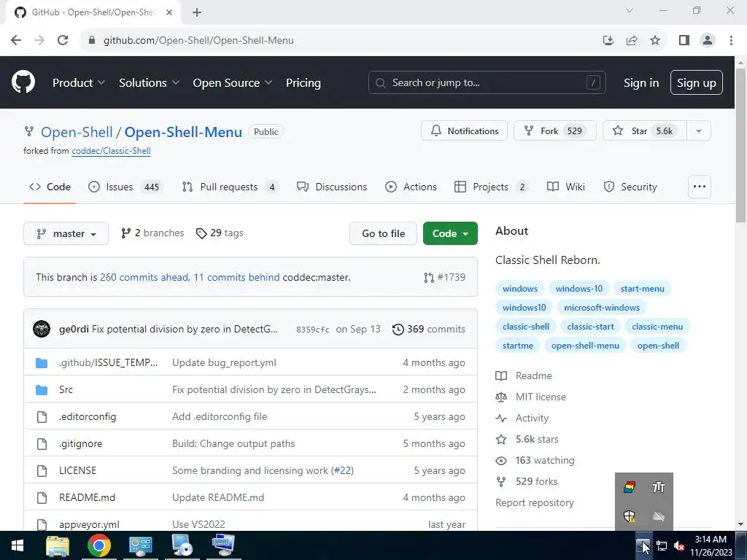Open the Wiki tab

[566, 187]
